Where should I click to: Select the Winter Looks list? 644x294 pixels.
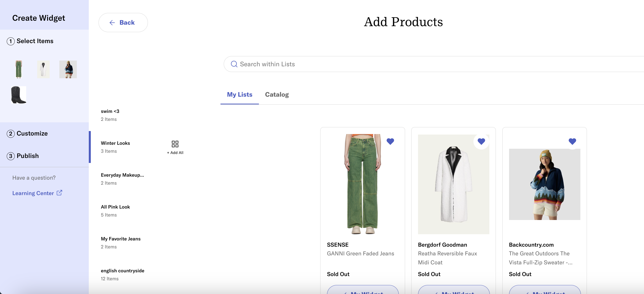[115, 147]
